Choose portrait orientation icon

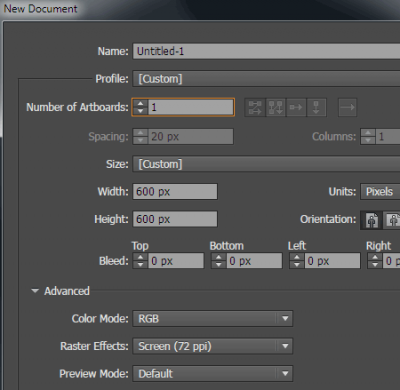(372, 220)
